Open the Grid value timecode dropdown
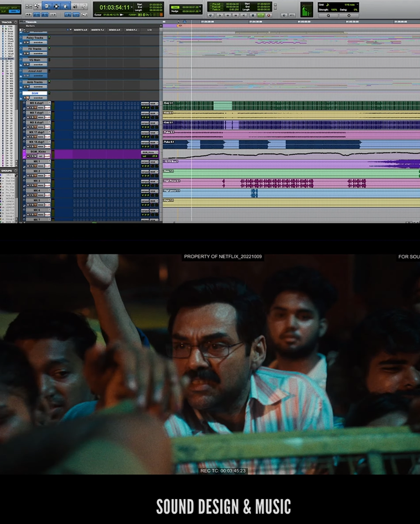The width and height of the screenshot is (420, 524). (x=200, y=7)
